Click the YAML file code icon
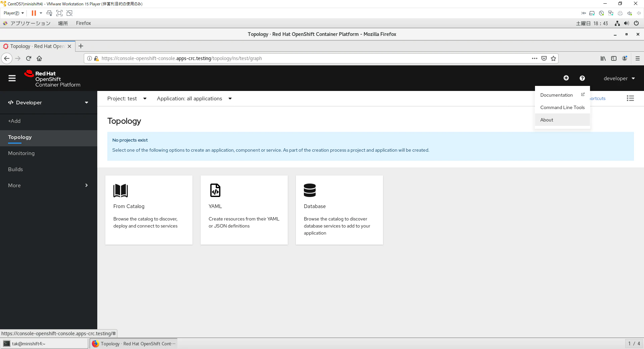Image resolution: width=644 pixels, height=349 pixels. (215, 190)
